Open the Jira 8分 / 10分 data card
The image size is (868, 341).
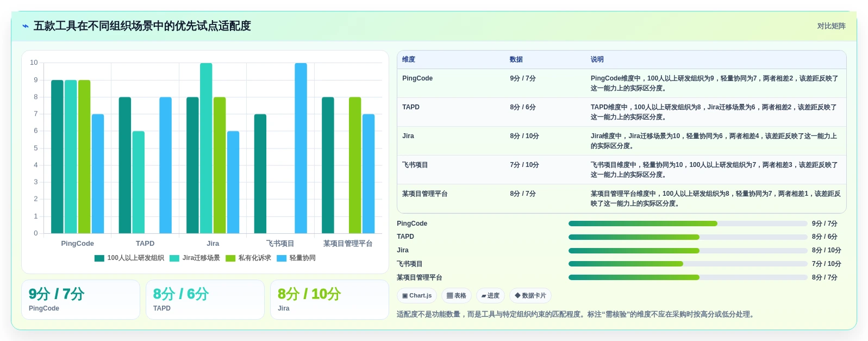click(x=329, y=300)
